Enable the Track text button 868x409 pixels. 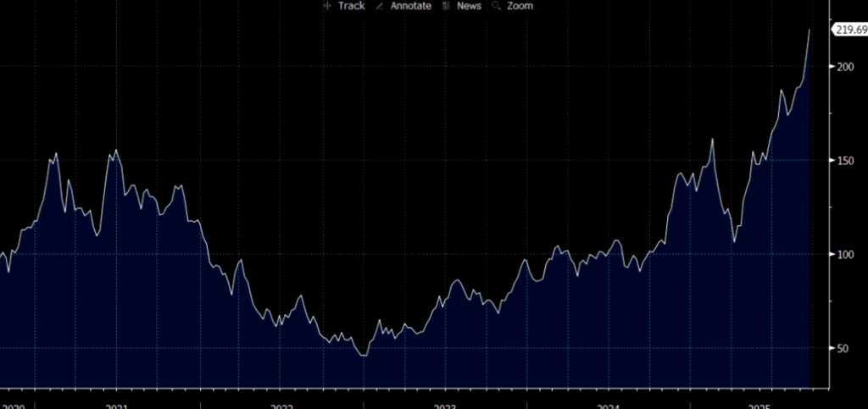tap(351, 6)
